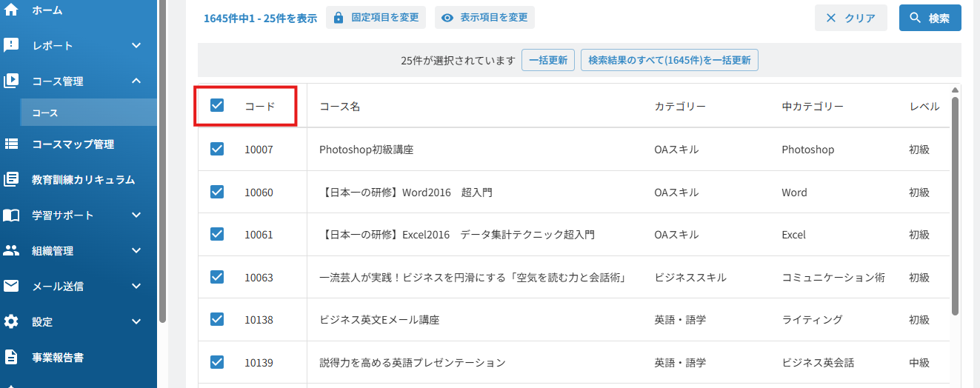
Task: Expand the レポート menu chevron
Action: 136,45
